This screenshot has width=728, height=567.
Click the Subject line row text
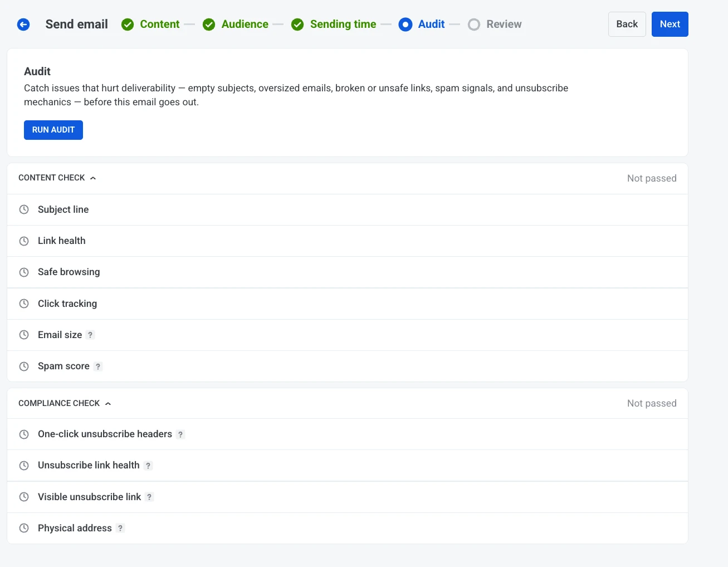(63, 209)
